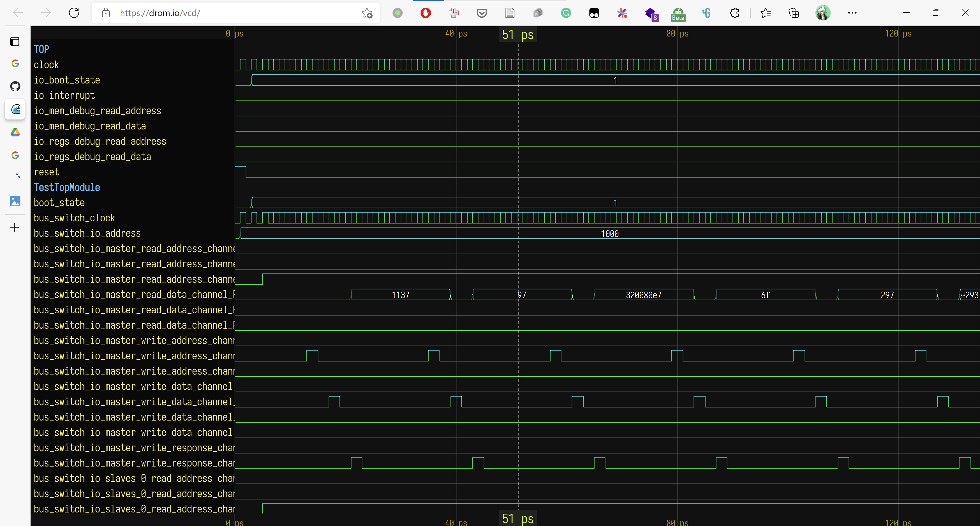Click the io_interrupt signal name
Viewport: 980px width, 526px height.
(x=64, y=95)
